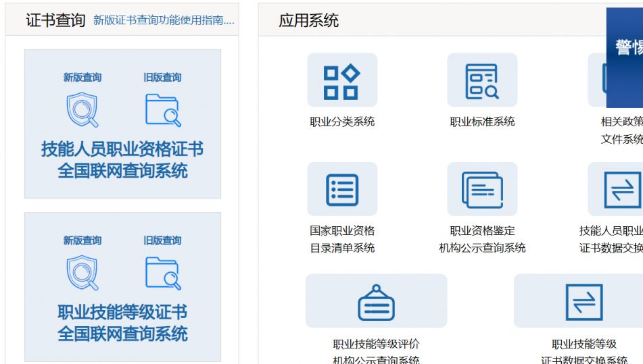This screenshot has height=364, width=643.
Task: Click the 相关政策文件系统 text label
Action: [x=621, y=130]
